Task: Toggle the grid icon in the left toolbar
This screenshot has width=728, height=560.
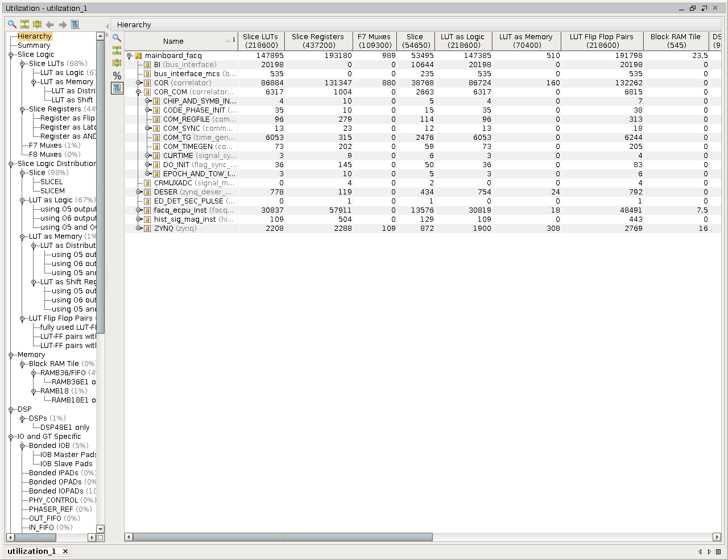Action: [x=75, y=24]
